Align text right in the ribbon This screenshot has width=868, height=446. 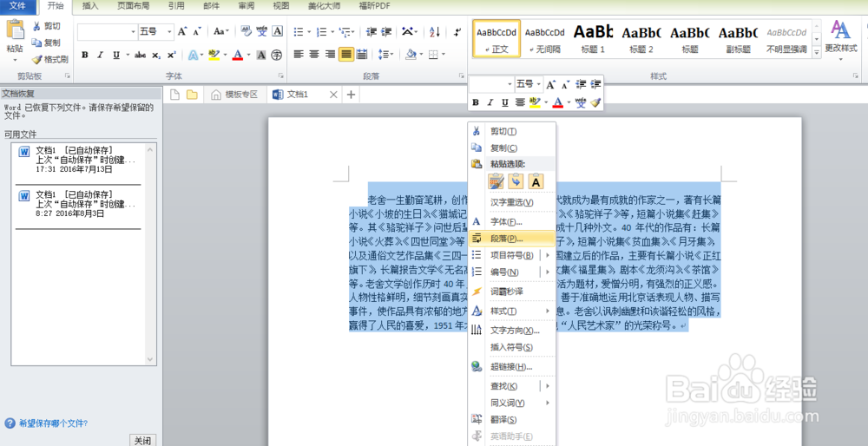[330, 54]
